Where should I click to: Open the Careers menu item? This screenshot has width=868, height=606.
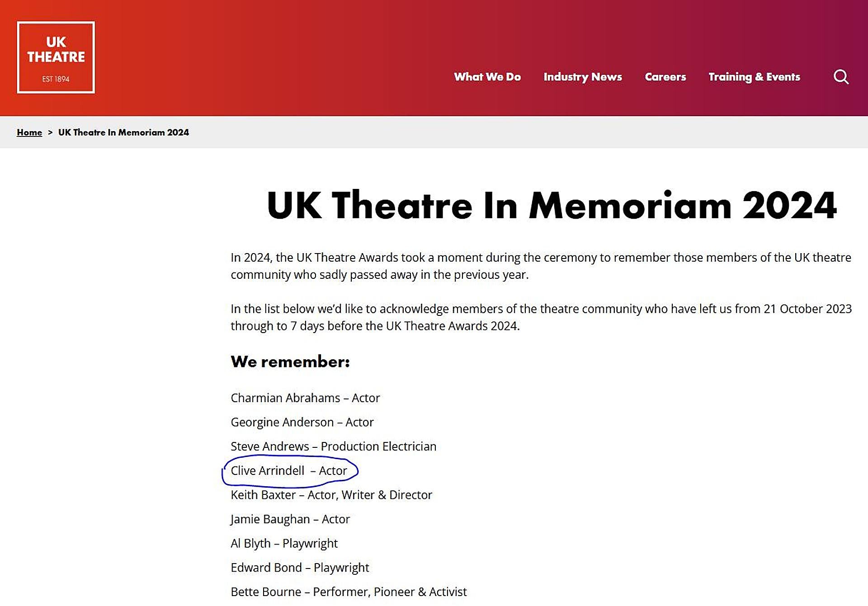pos(665,77)
